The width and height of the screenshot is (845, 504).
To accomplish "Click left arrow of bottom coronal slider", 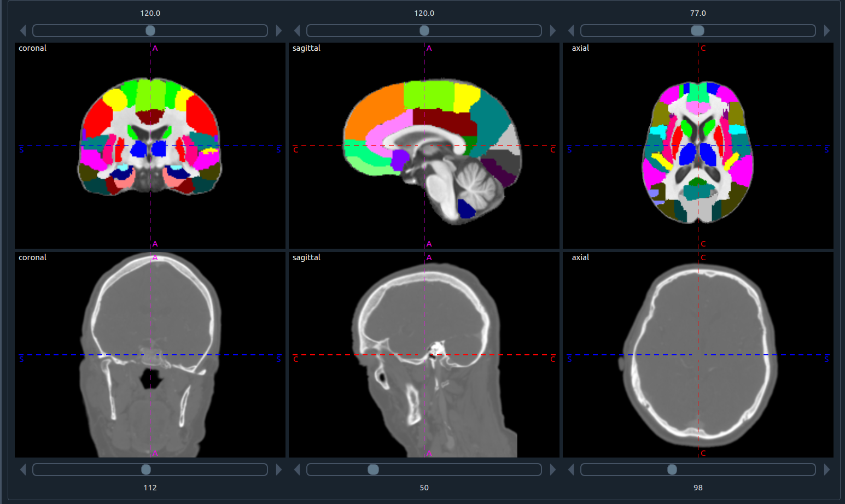I will (23, 470).
